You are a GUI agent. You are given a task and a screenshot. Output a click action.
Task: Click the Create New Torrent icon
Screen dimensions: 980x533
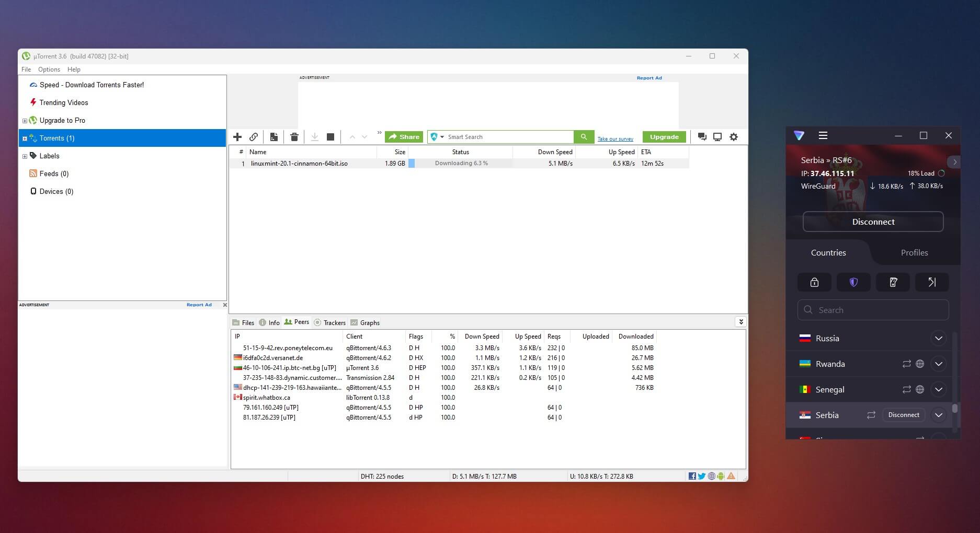274,137
